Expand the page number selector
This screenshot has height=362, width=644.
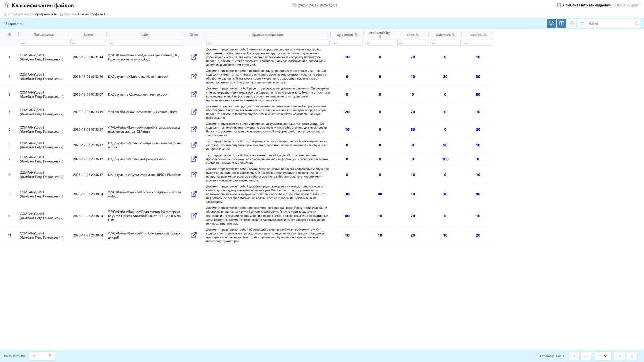[602, 356]
